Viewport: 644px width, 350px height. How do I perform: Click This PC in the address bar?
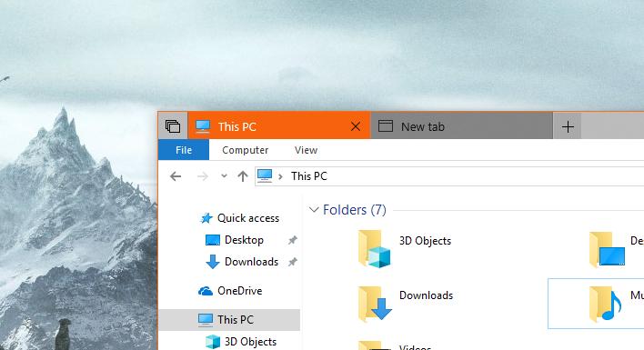click(x=309, y=176)
